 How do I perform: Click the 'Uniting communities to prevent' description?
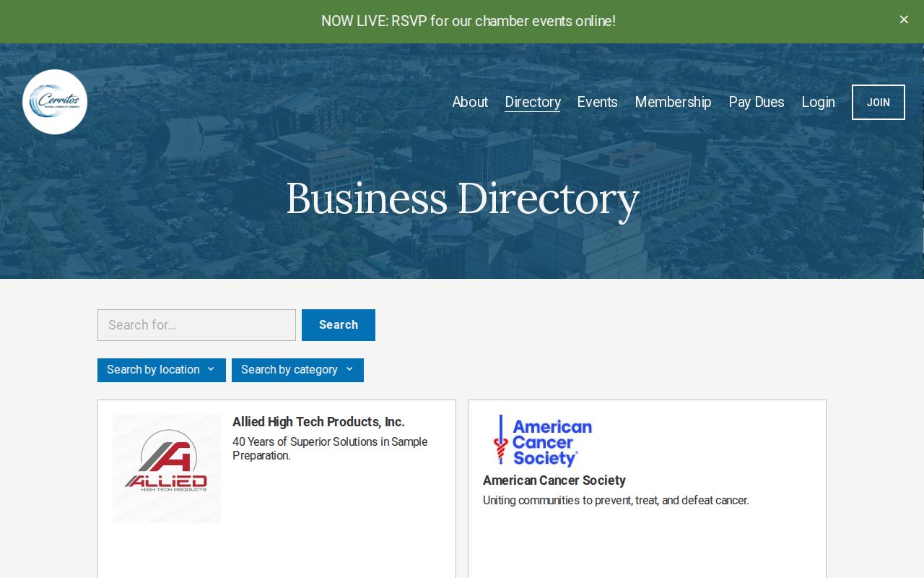click(x=616, y=500)
